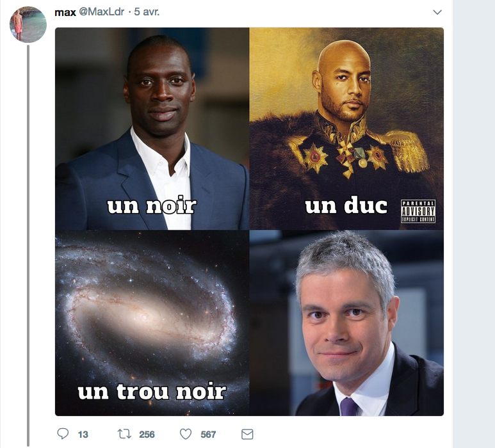Viewport: 495px width, 448px height.
Task: Click the 'un duc' caption text
Action: pyautogui.click(x=346, y=205)
